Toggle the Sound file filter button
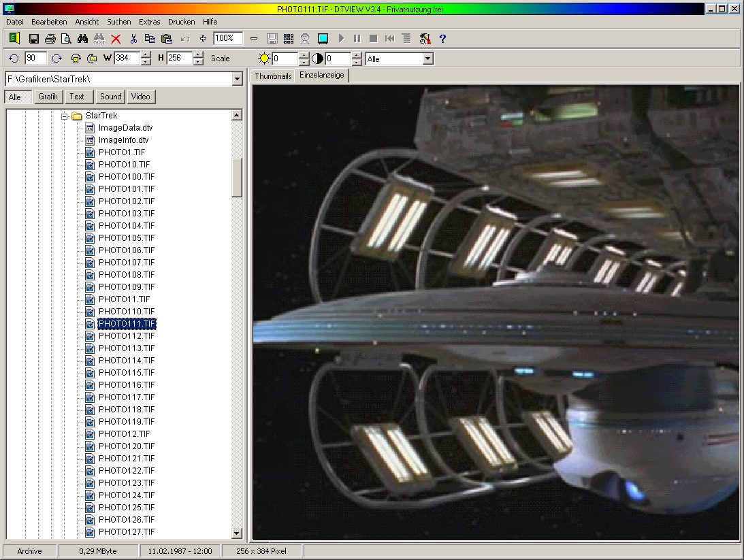 [110, 97]
